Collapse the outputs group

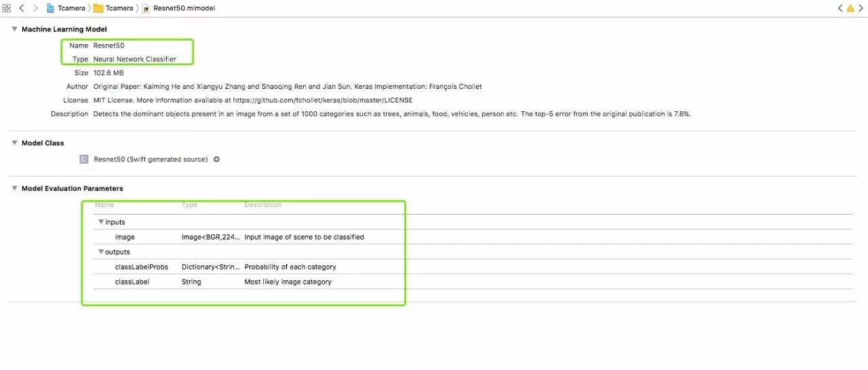click(101, 252)
